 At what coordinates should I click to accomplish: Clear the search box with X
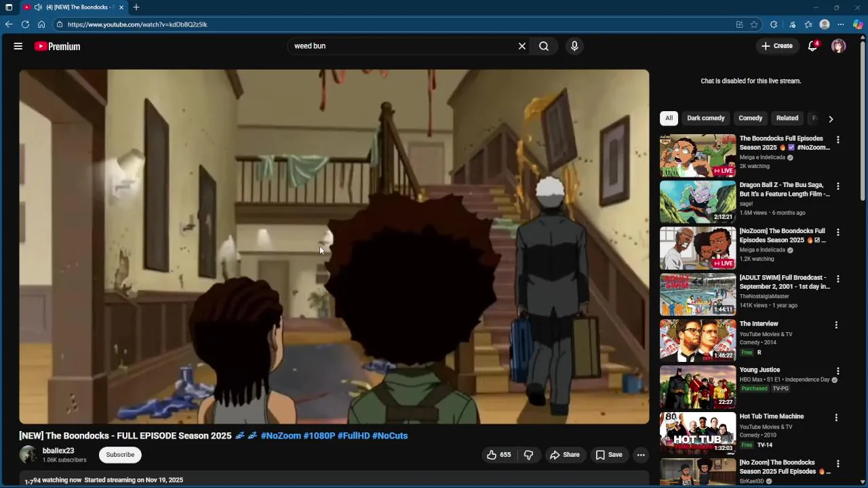[x=522, y=46]
